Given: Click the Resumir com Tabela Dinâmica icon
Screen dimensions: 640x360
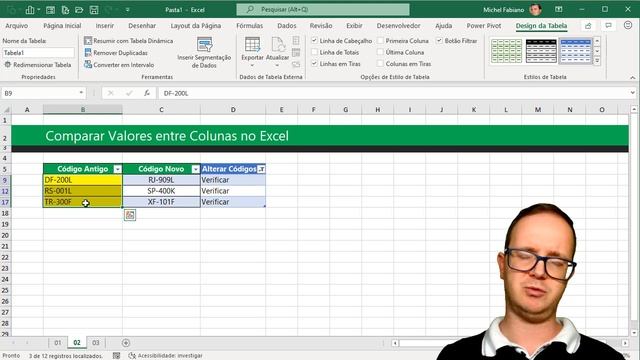Looking at the screenshot, I should point(88,41).
